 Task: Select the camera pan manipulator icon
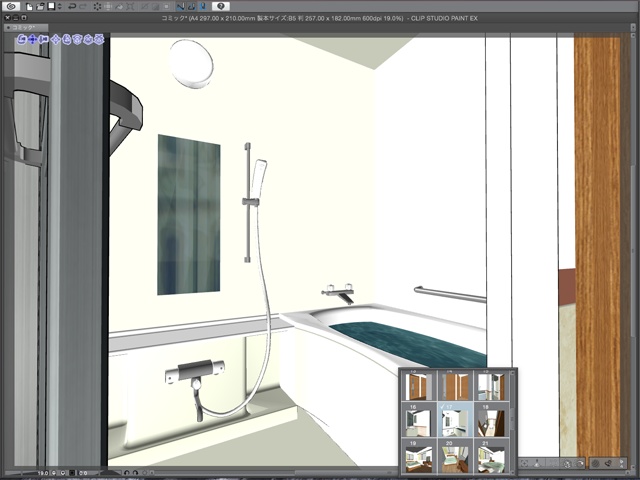point(32,40)
